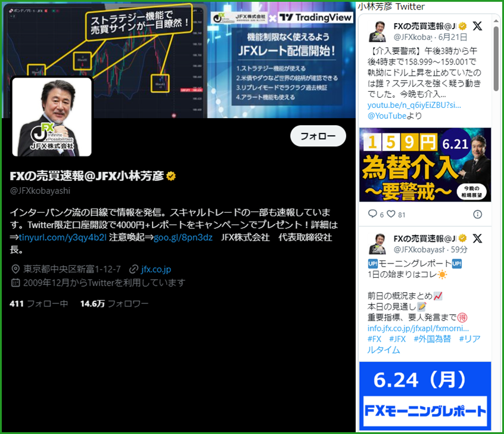This screenshot has width=504, height=434.
Task: Click the 6月21日 tweet date
Action: pyautogui.click(x=453, y=38)
